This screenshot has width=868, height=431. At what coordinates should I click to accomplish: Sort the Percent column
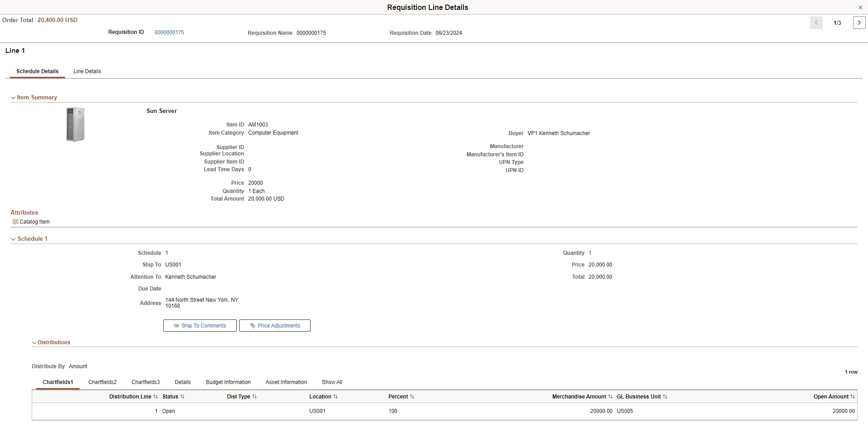pos(410,396)
